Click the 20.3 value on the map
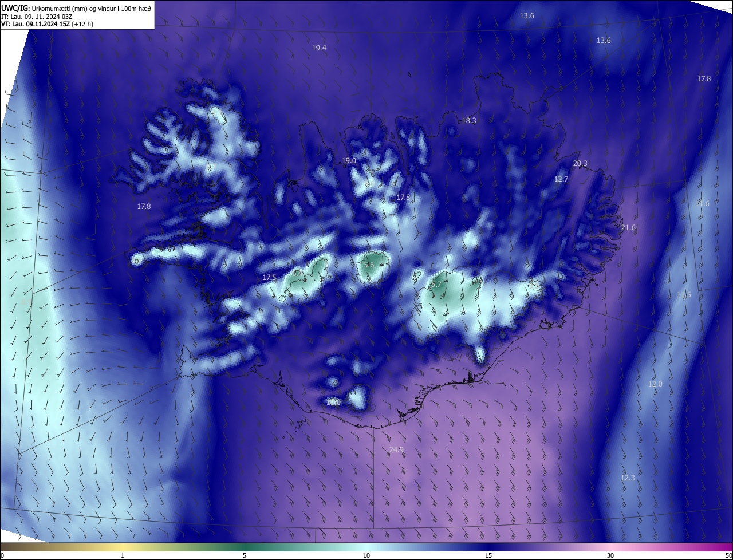This screenshot has height=560, width=733. click(x=580, y=164)
